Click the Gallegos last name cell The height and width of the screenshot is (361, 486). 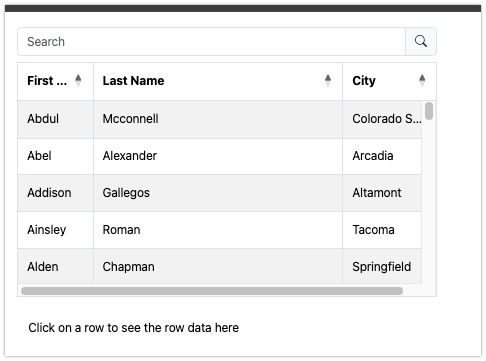218,193
